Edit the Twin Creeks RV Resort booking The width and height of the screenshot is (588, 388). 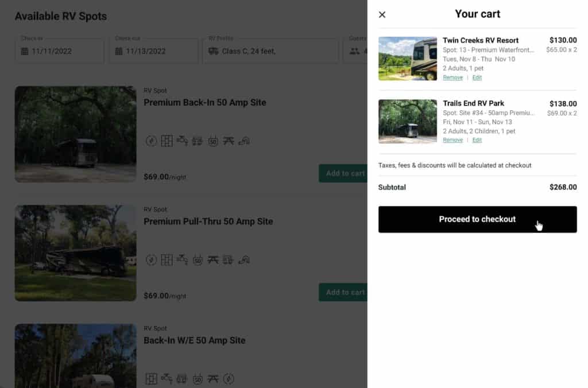coord(477,77)
